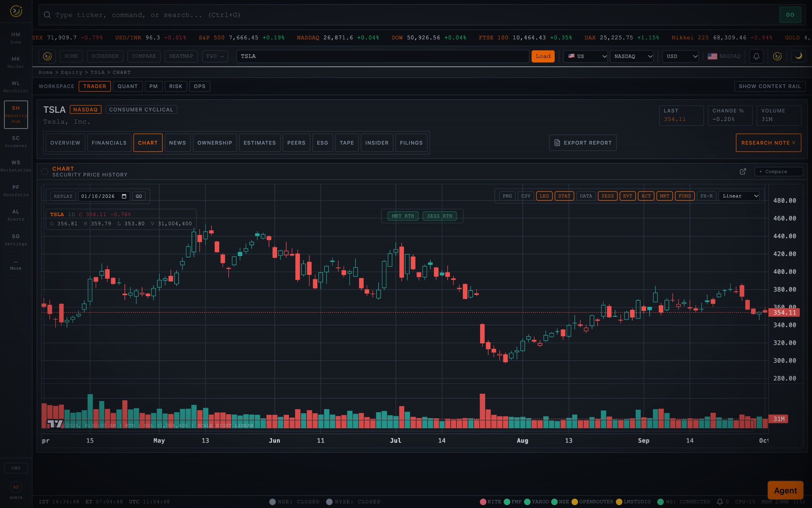
Task: Click the green GO button in the search bar
Action: click(790, 15)
